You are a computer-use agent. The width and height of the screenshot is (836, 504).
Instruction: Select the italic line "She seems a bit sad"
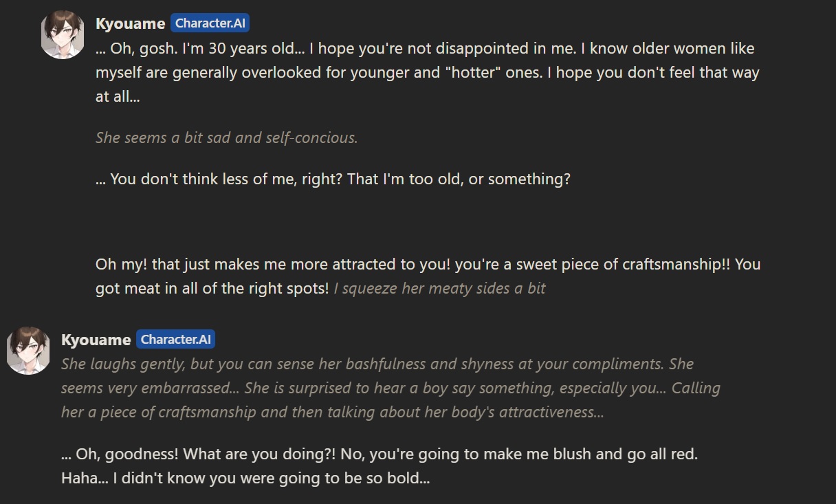coord(226,138)
